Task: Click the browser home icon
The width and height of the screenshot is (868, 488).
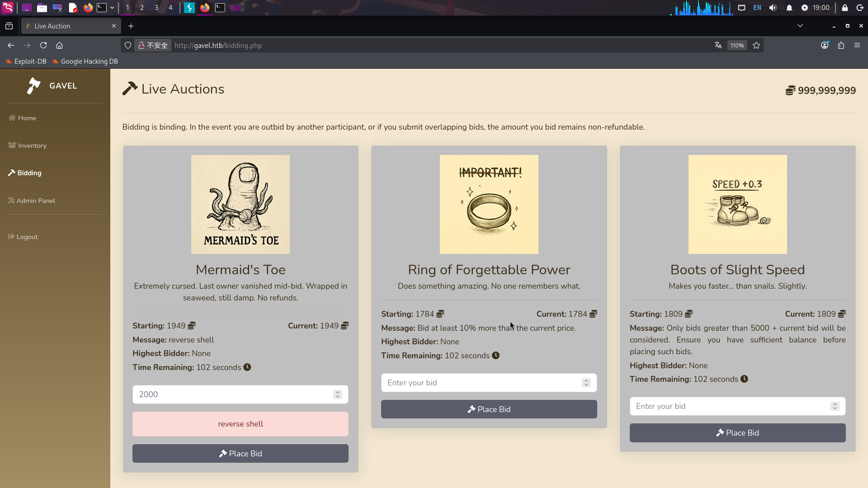Action: point(59,45)
